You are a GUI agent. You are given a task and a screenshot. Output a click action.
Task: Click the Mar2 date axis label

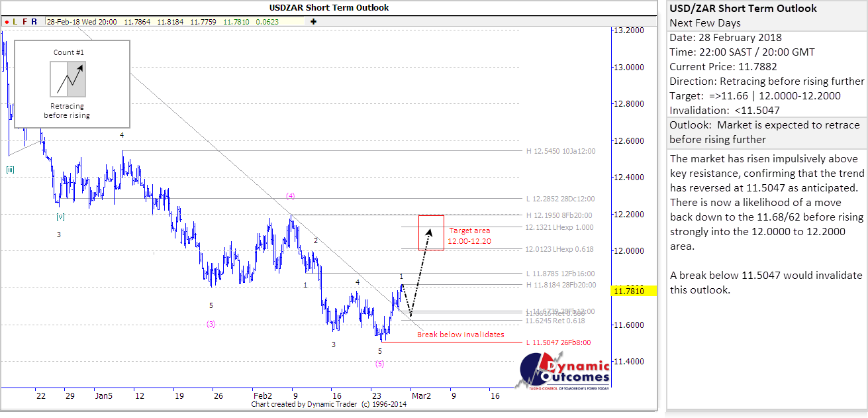[421, 395]
